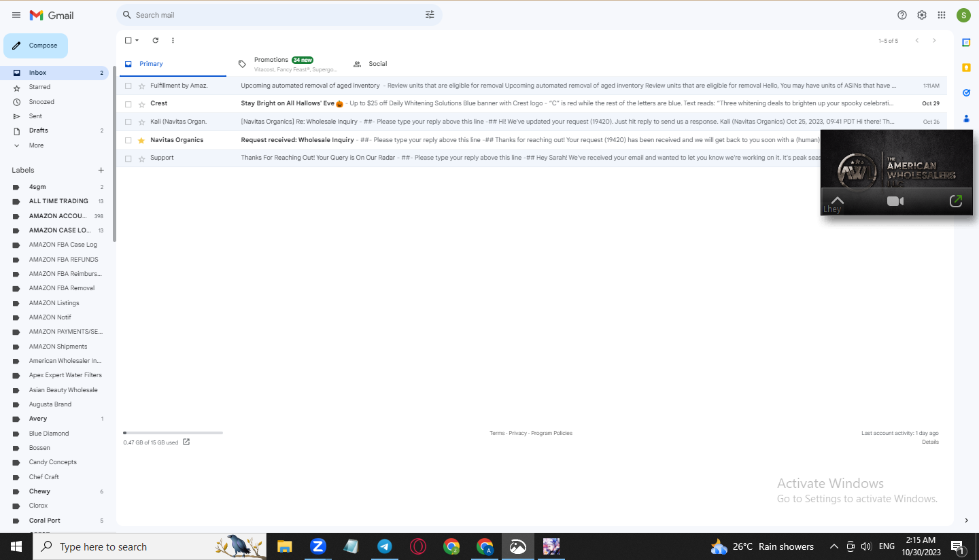The width and height of the screenshot is (979, 560).
Task: Open Zoom from the taskbar
Action: tap(317, 546)
